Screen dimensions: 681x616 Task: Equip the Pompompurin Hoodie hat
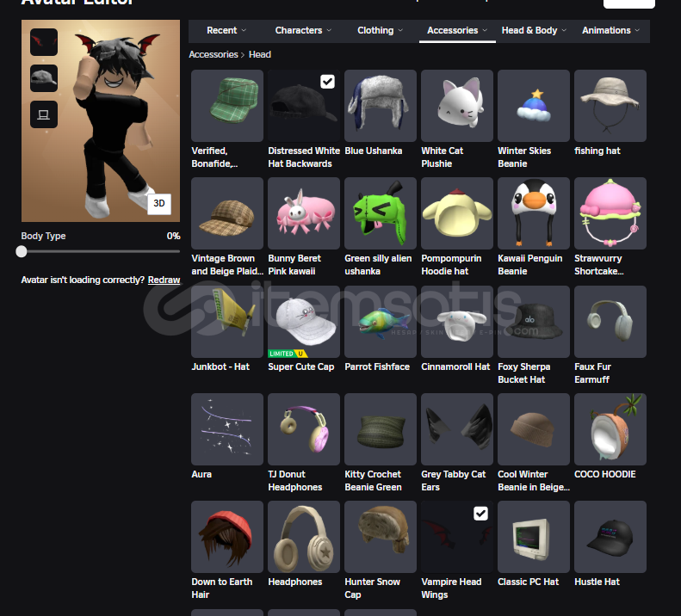[x=457, y=213]
